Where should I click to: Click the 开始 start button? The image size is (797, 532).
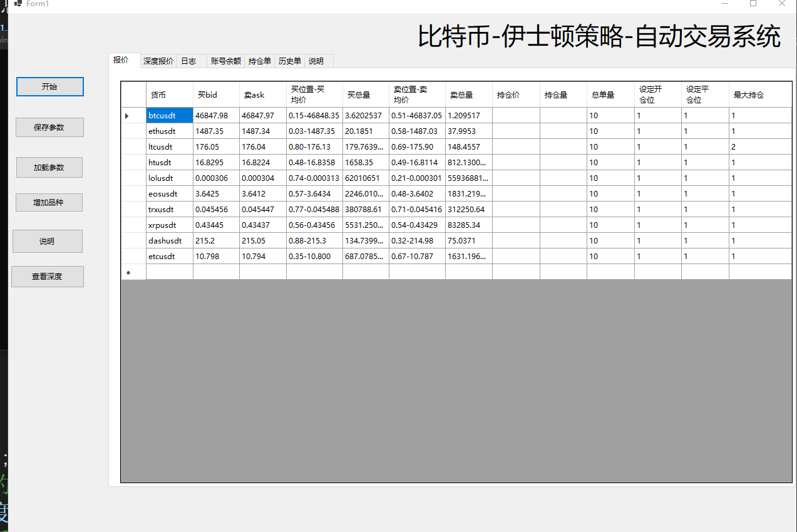pyautogui.click(x=49, y=86)
